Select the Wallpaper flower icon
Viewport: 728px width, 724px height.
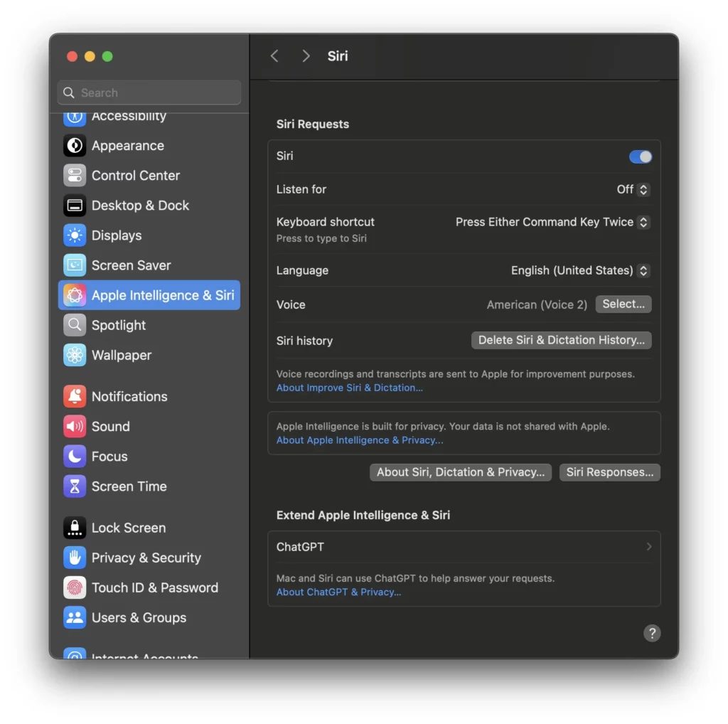tap(74, 356)
